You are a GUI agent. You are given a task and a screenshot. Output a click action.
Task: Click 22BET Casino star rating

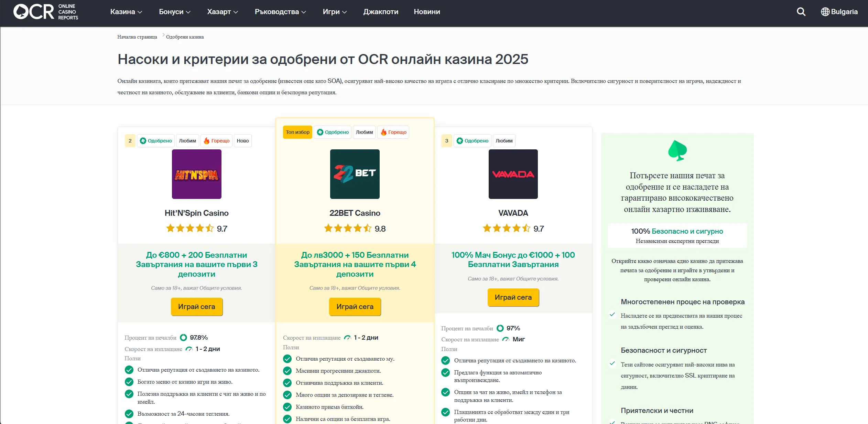coord(348,229)
